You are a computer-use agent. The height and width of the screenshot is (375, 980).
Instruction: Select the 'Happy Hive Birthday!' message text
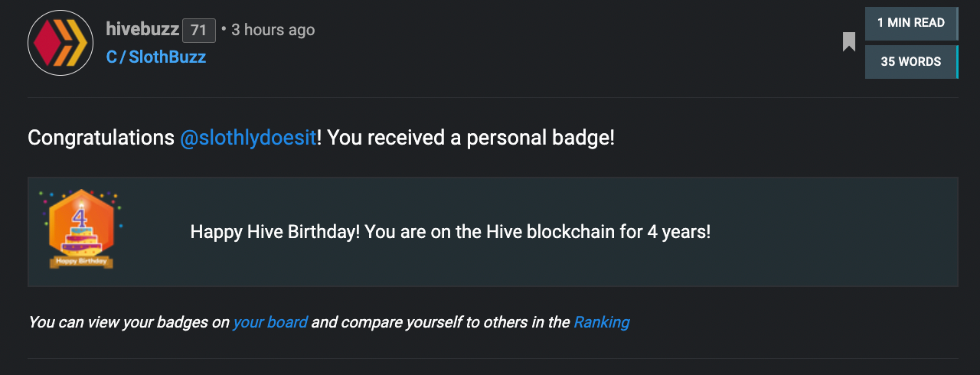[275, 232]
